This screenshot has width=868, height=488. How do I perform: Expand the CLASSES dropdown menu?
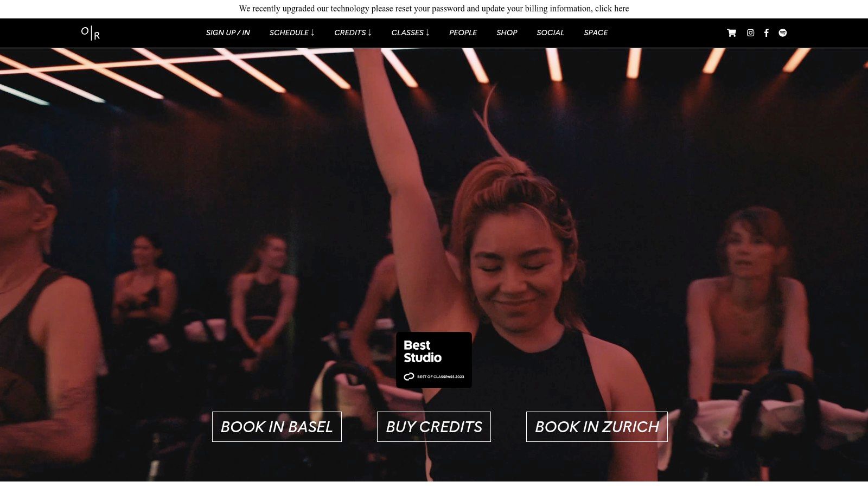coord(410,33)
